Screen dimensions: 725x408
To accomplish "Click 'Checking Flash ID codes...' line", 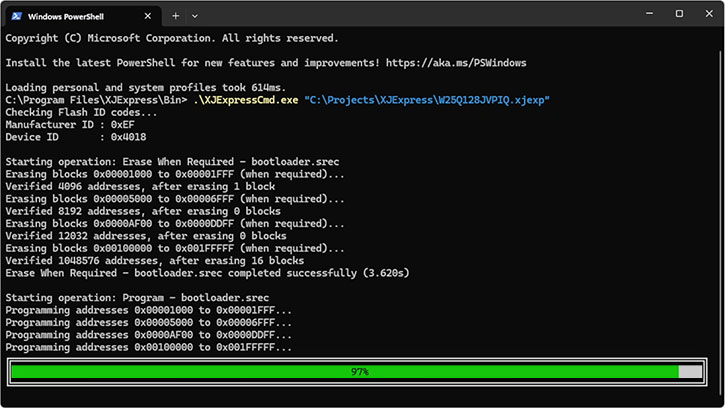I will (x=81, y=112).
